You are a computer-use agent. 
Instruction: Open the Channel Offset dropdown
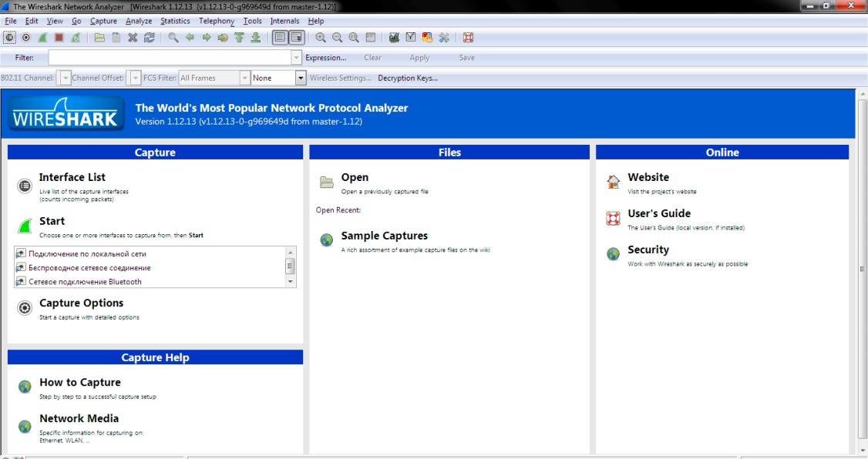pyautogui.click(x=136, y=78)
